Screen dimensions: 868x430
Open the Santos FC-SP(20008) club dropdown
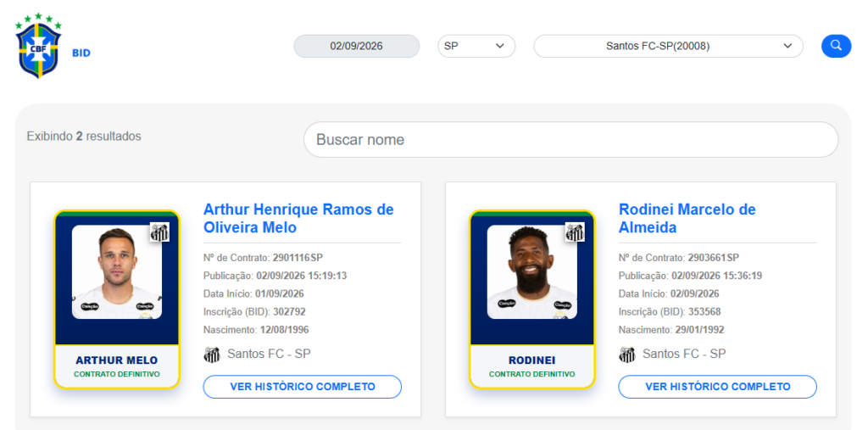click(x=668, y=46)
